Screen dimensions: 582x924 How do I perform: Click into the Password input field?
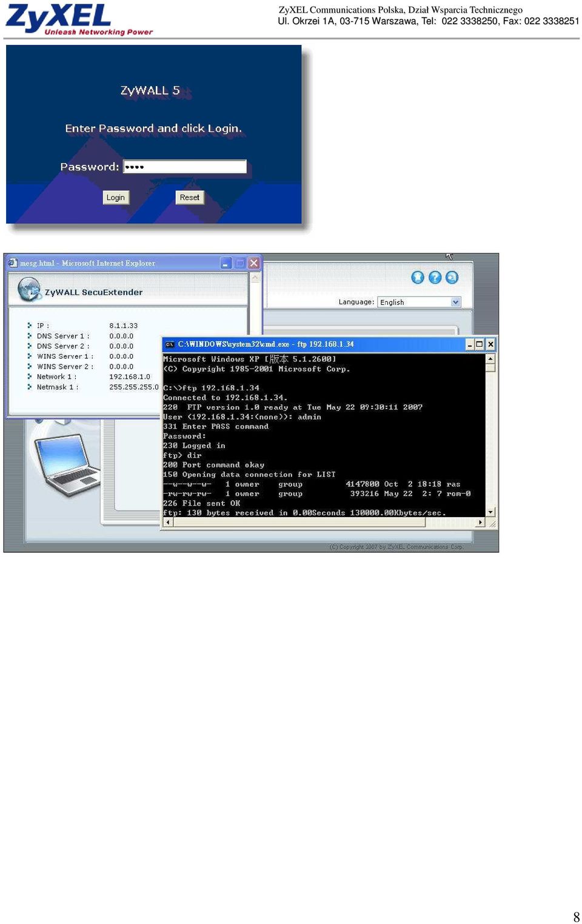(x=185, y=167)
